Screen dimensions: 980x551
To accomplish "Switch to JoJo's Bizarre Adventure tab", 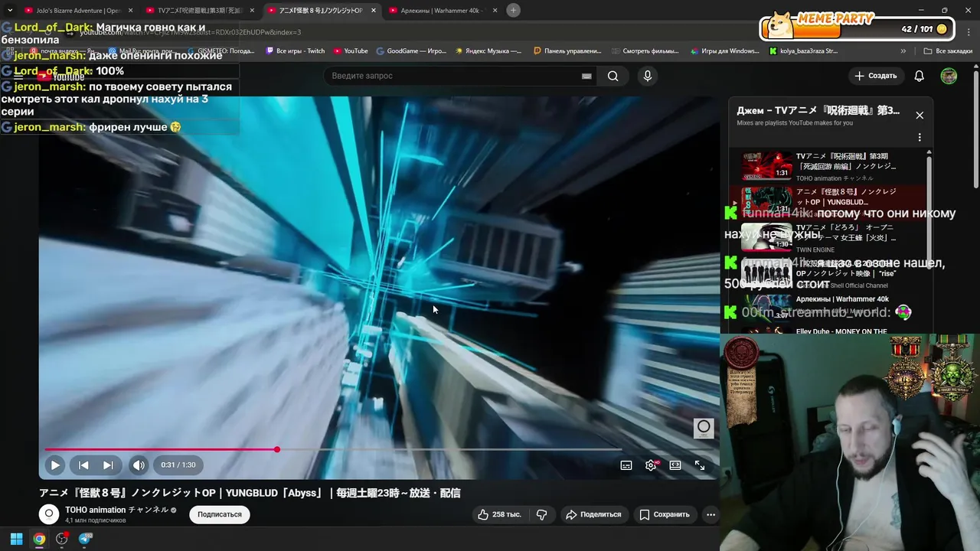I will tap(77, 11).
